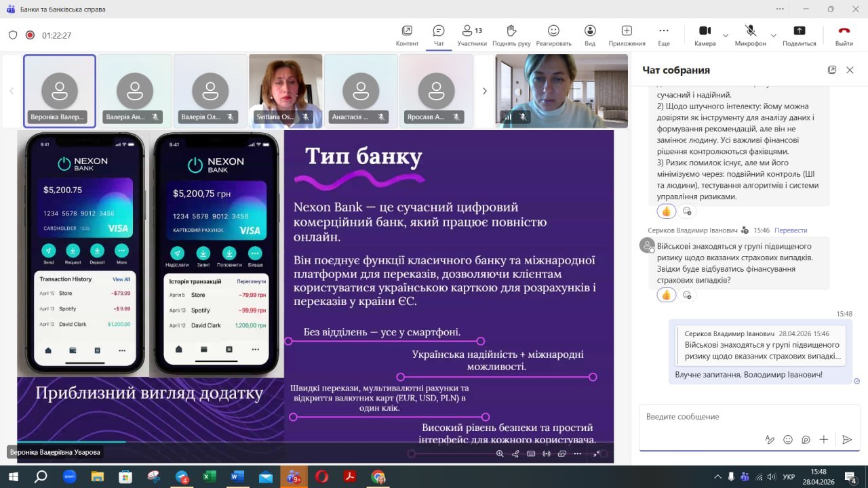Switch УКР keyboard language
The width and height of the screenshot is (868, 488).
point(789,476)
